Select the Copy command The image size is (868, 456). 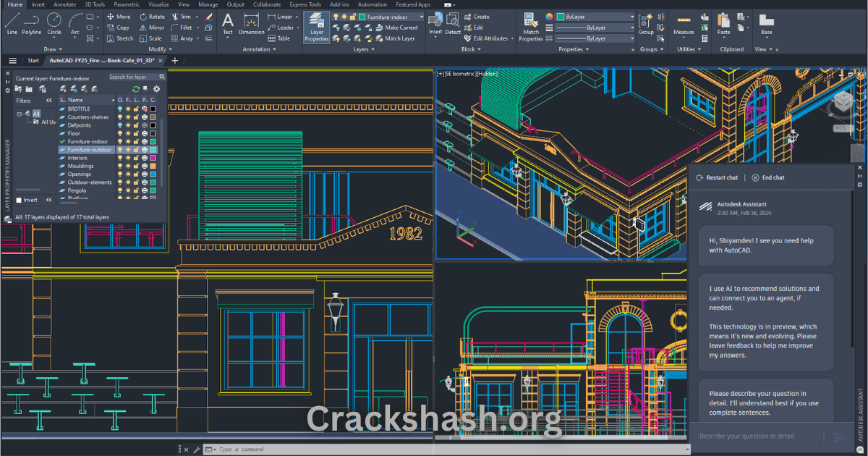[x=118, y=28]
